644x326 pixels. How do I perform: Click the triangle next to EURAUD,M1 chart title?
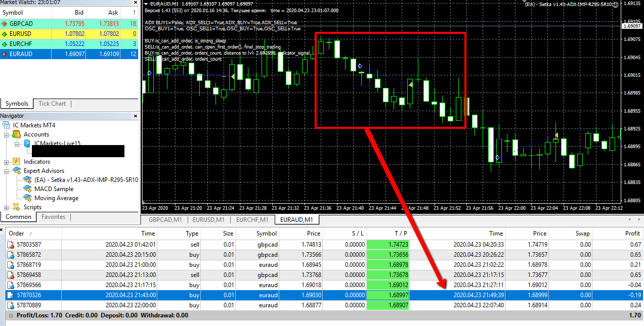click(x=146, y=4)
